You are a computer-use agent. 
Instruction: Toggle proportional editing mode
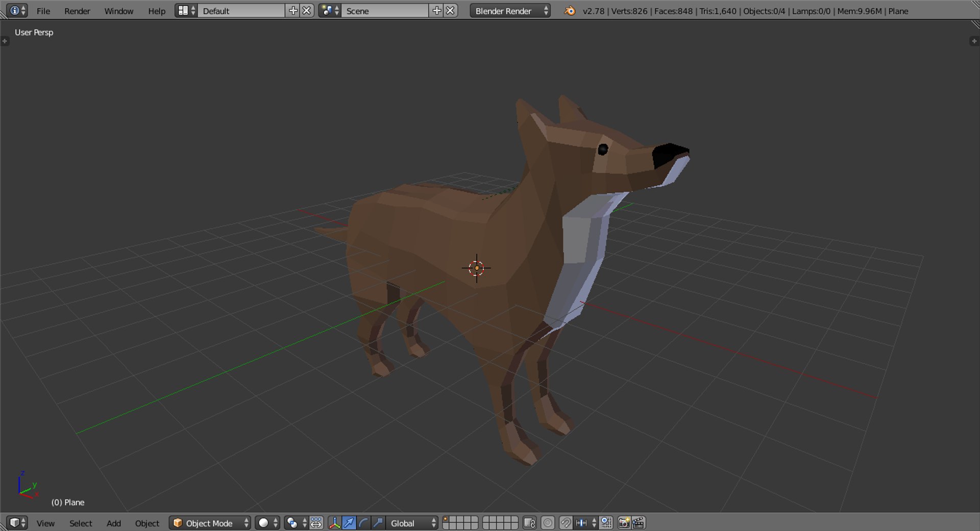coord(548,523)
